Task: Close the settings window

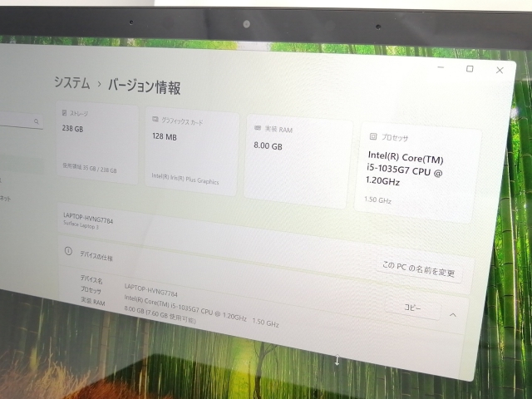Action: tap(500, 70)
